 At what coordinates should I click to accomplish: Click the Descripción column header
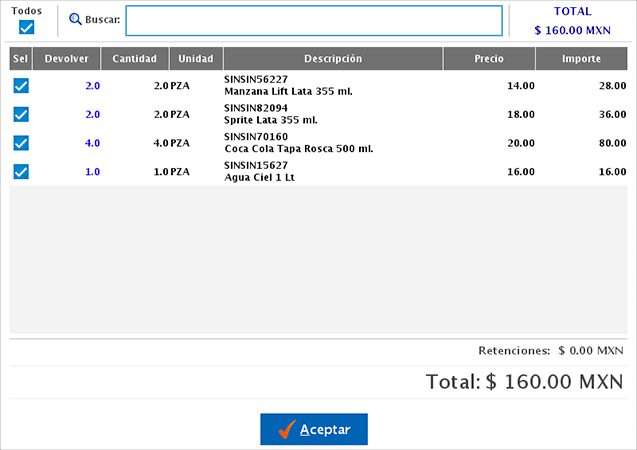click(333, 58)
